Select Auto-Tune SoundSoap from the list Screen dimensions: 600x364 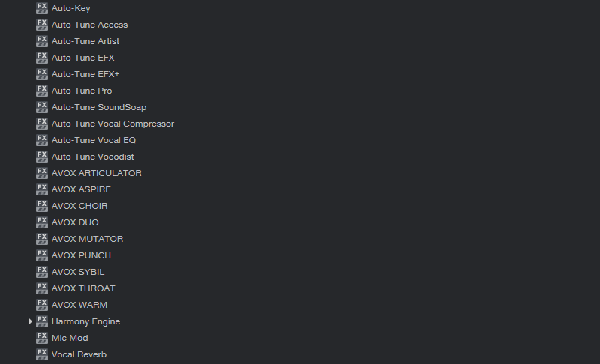pos(99,107)
